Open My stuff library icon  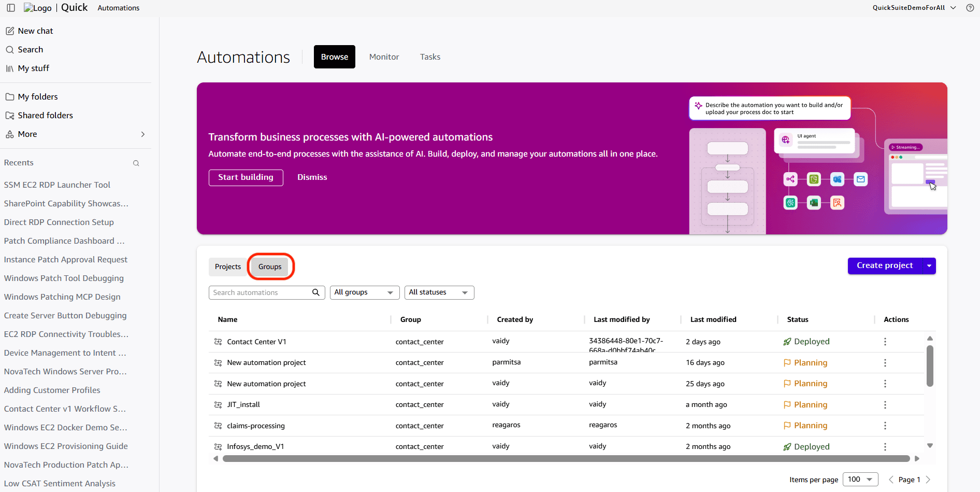pyautogui.click(x=10, y=68)
